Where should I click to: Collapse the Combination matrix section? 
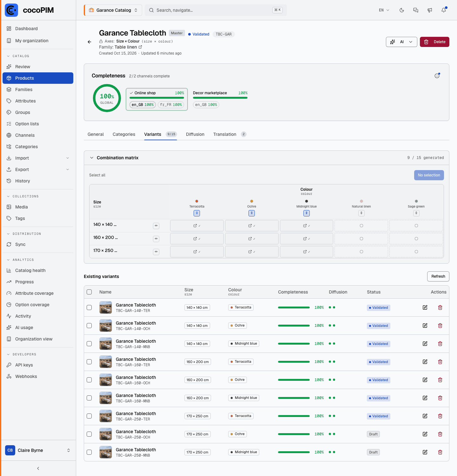pos(92,158)
